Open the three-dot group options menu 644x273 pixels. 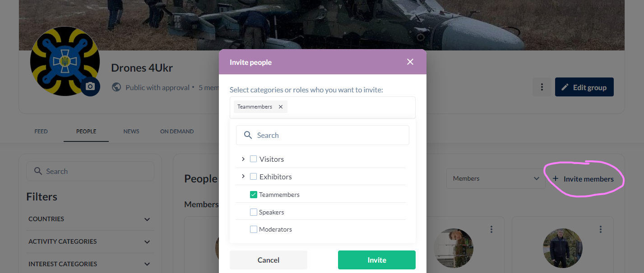[542, 87]
